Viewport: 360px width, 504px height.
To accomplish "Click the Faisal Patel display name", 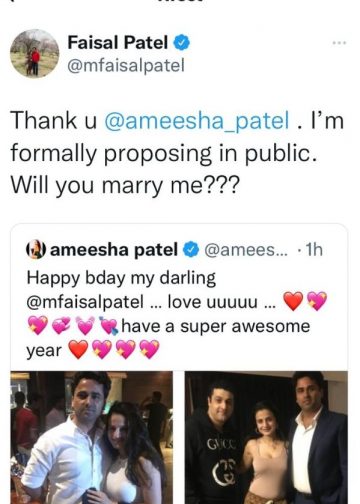I will (118, 43).
